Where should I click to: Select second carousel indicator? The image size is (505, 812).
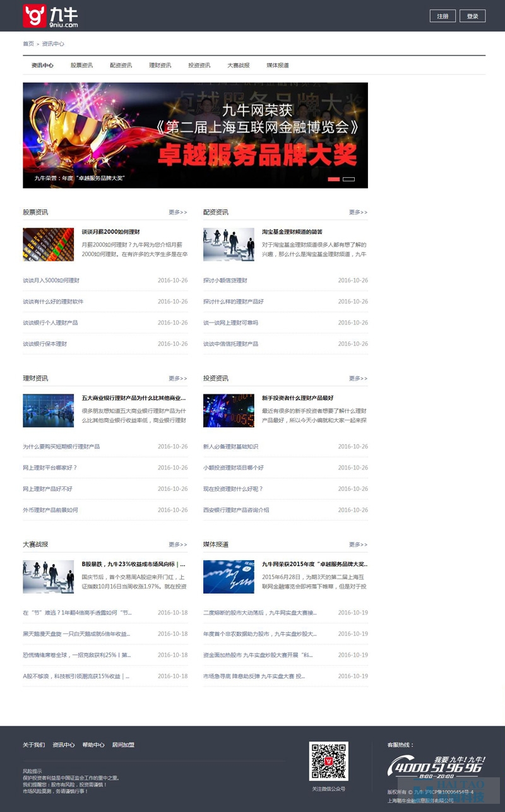pos(348,179)
